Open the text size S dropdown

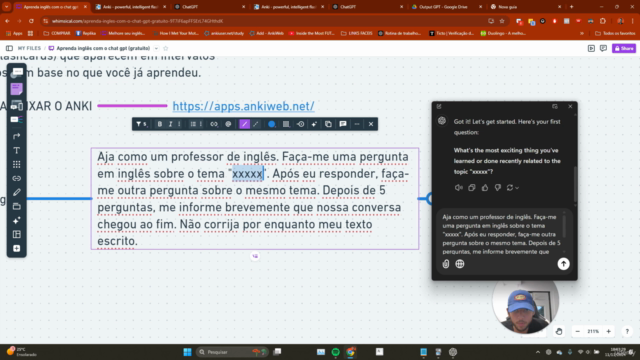(x=142, y=124)
